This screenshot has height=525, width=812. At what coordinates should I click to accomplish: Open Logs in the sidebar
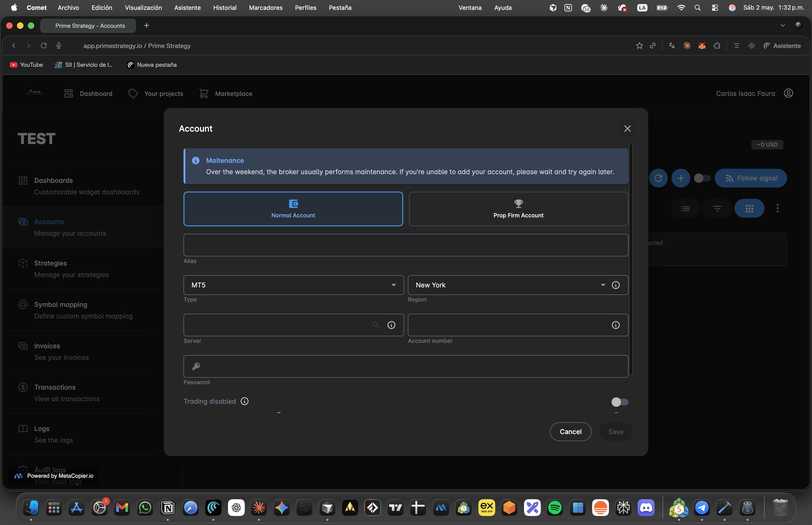tap(83, 434)
